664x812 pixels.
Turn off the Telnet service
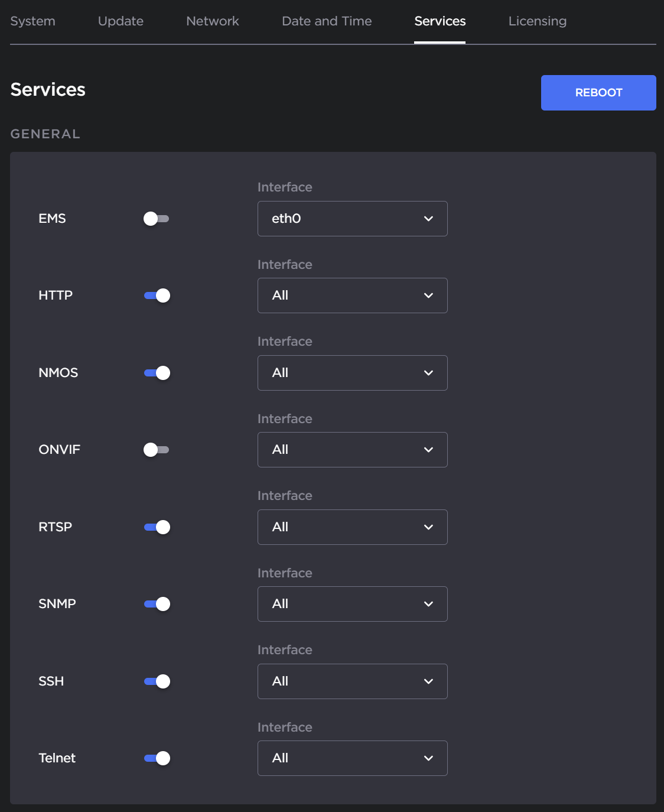click(x=157, y=758)
